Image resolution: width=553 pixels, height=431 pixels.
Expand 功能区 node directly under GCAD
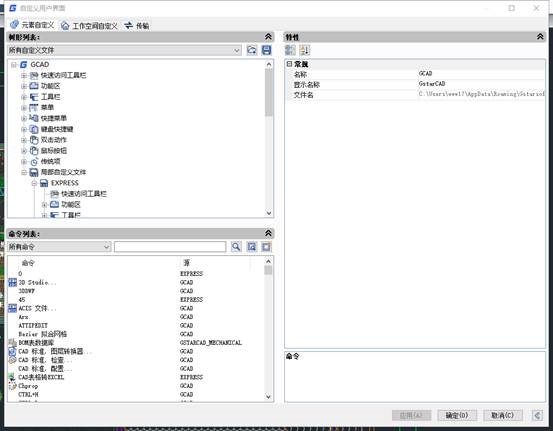point(24,86)
